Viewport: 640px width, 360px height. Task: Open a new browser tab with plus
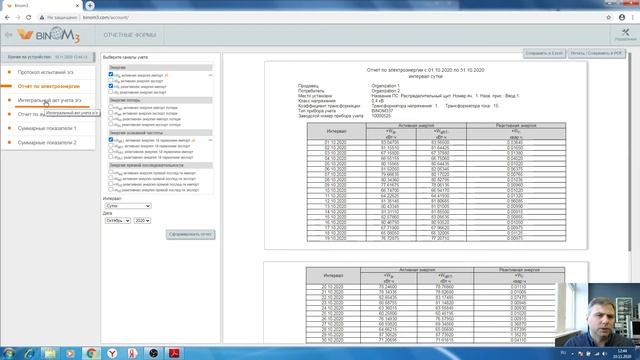(90, 5)
